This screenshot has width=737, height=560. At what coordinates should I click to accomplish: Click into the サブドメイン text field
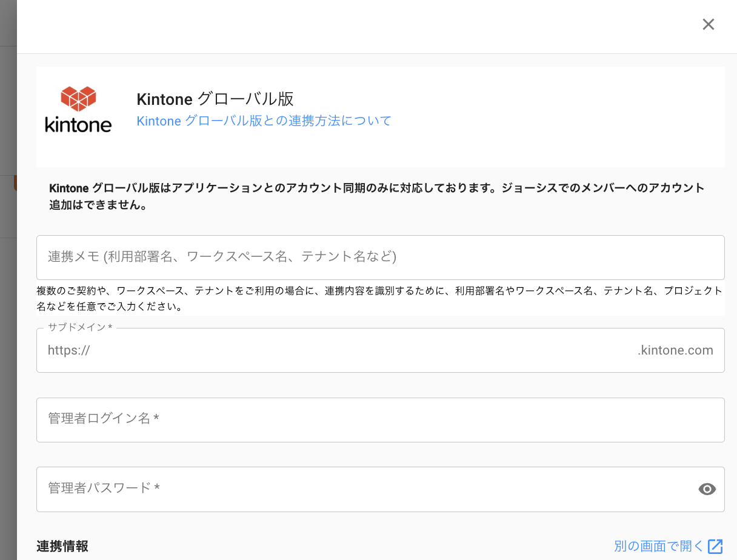coord(364,350)
